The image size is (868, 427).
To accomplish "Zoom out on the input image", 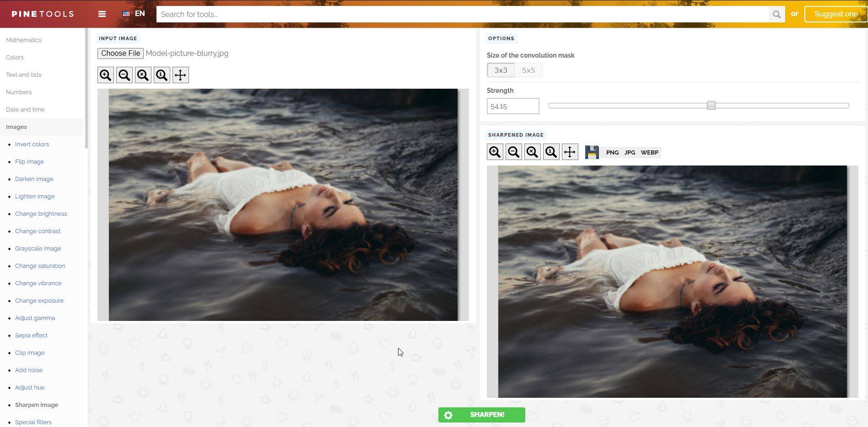I will (x=124, y=75).
